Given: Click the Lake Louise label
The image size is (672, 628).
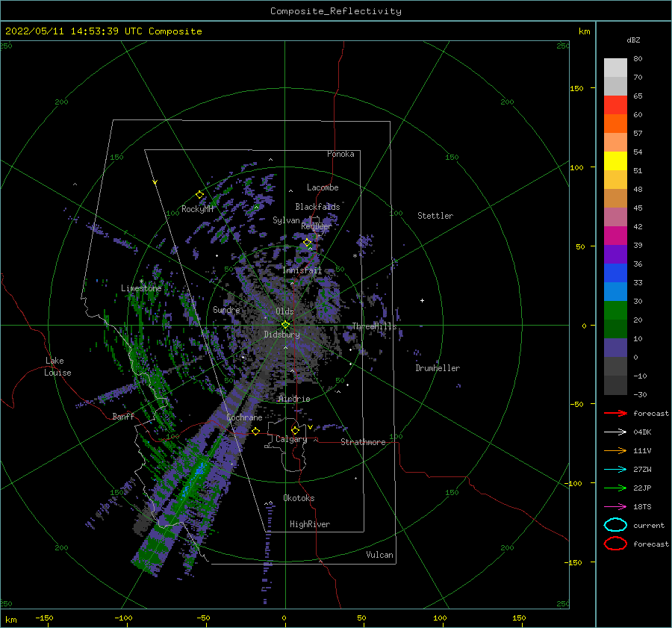Looking at the screenshot, I should click(x=57, y=367).
